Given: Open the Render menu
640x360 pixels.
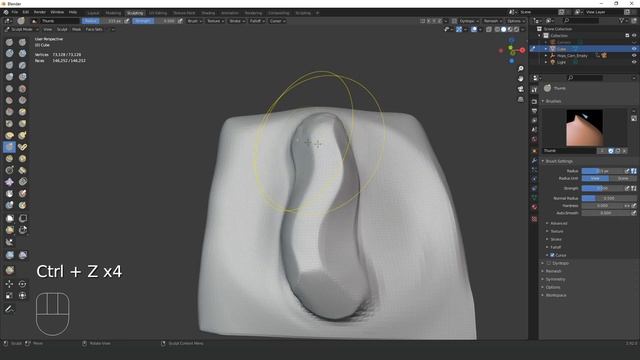Looking at the screenshot, I should pos(40,12).
